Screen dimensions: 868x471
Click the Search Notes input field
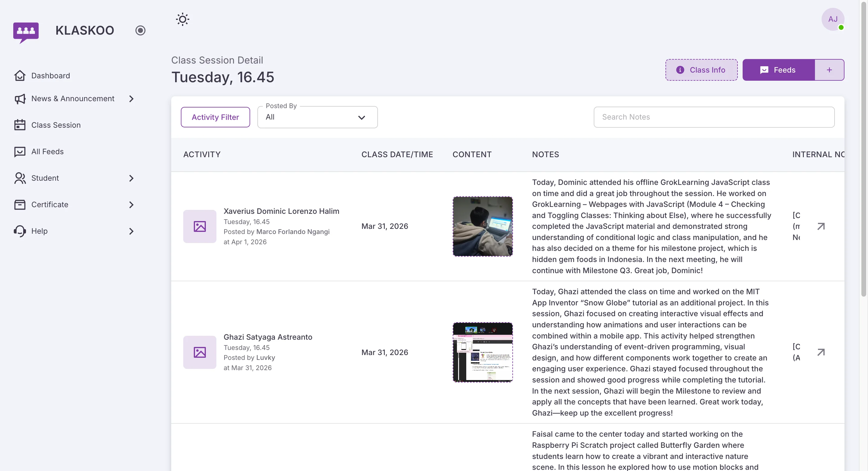pyautogui.click(x=714, y=117)
